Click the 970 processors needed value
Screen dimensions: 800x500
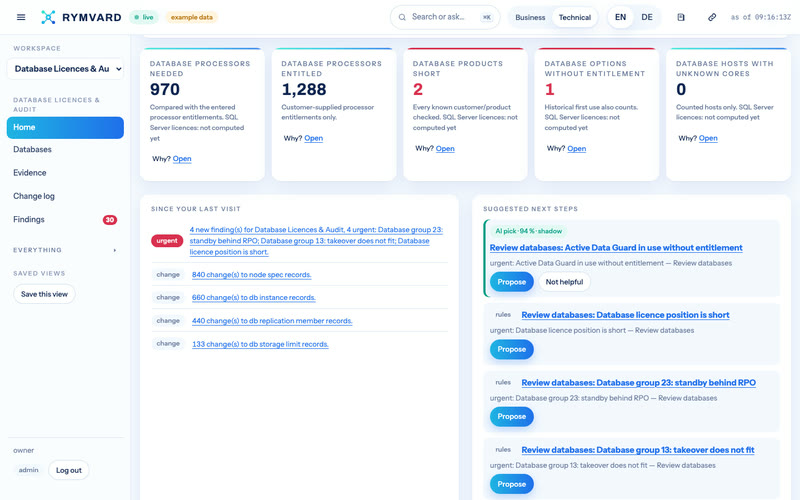pos(165,90)
